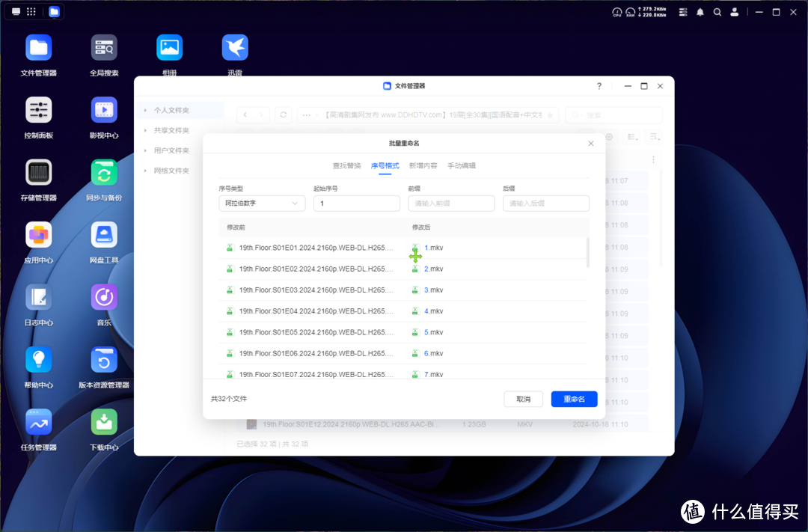
Task: Expand the 网络文件夹 sidebar section
Action: tap(174, 171)
